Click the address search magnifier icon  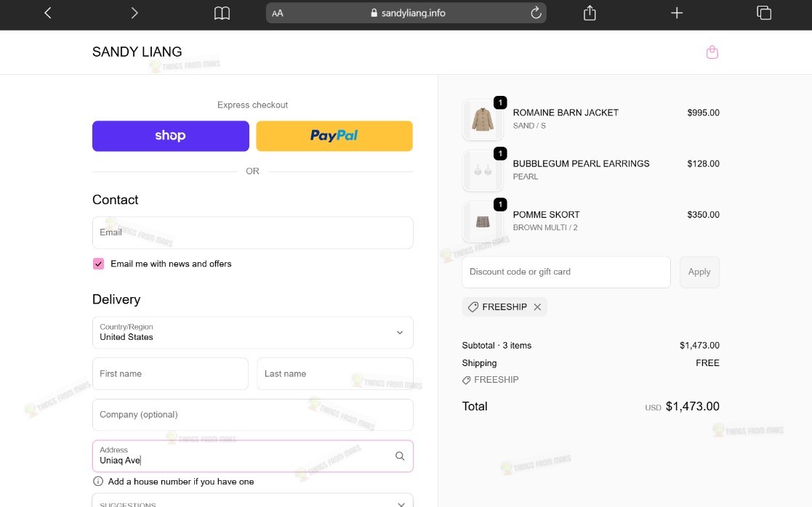400,455
